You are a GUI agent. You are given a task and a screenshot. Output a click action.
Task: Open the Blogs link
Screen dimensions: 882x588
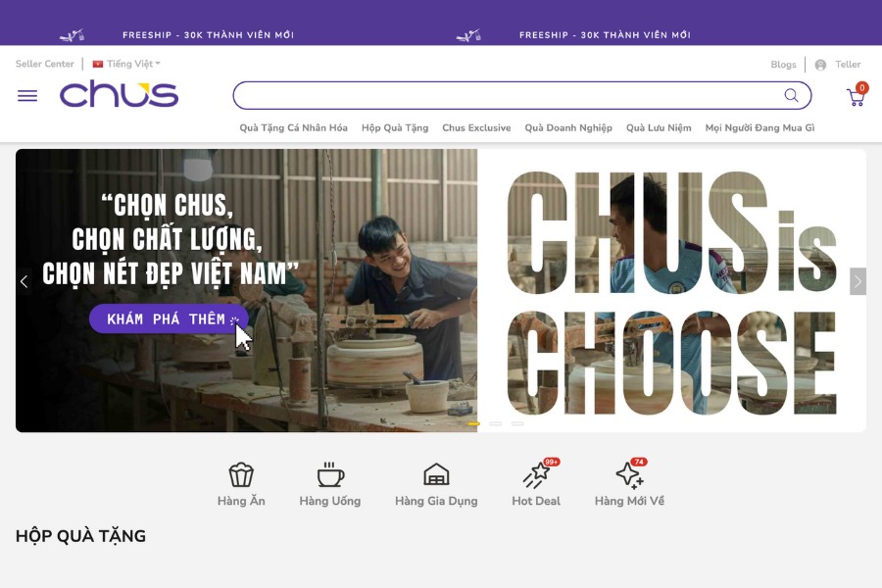[x=783, y=65]
